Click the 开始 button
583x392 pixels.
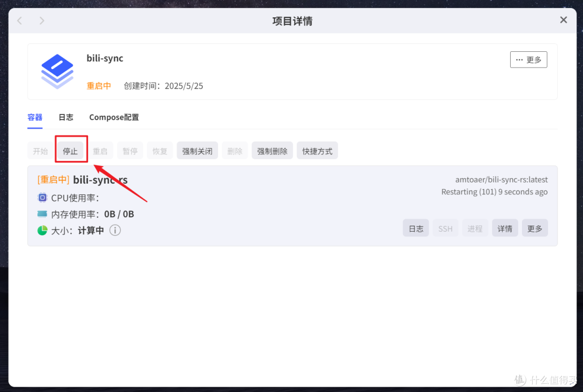(40, 151)
